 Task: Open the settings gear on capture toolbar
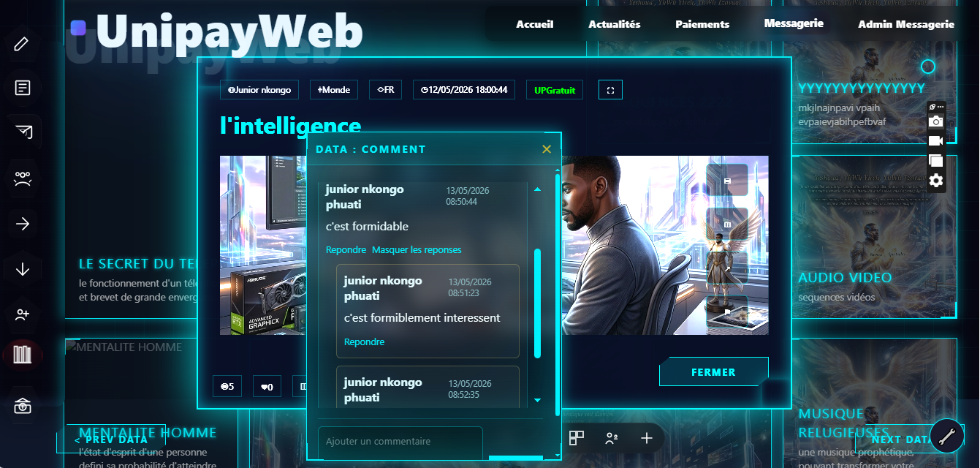(935, 181)
